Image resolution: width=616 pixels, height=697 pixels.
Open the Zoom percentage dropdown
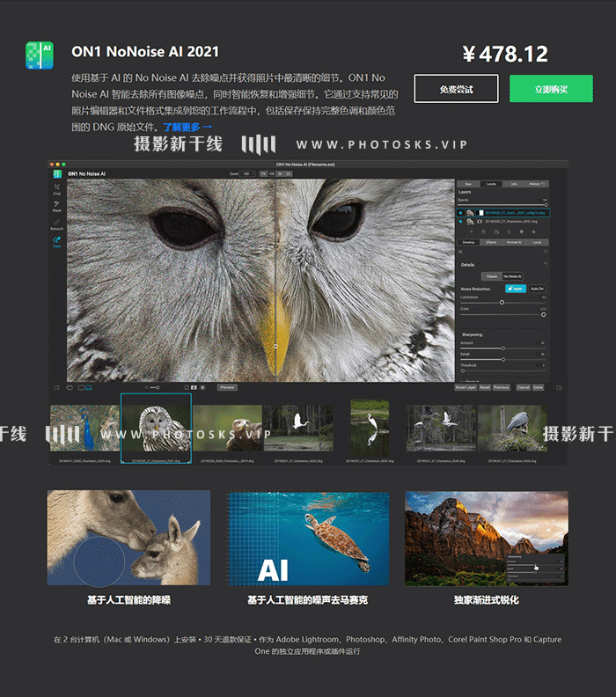pos(247,173)
